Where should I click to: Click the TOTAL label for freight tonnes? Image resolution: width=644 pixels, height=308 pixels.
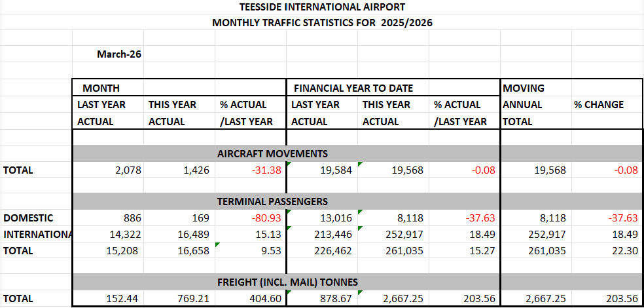[37, 299]
